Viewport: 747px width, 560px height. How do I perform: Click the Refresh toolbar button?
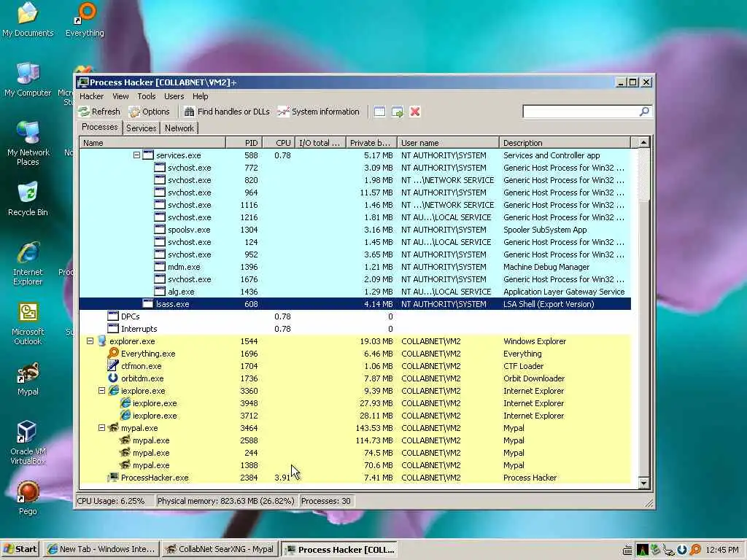99,112
